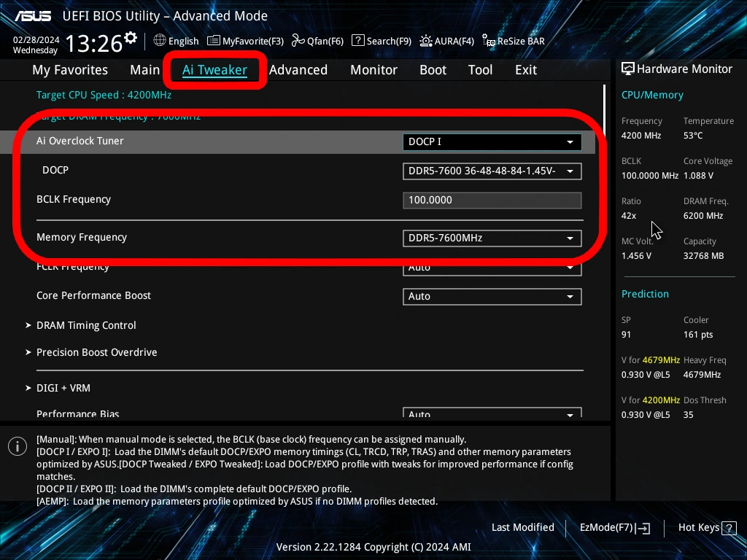Open the Memory Frequency DDR5-7600MHz dropdown
Image resolution: width=747 pixels, height=560 pixels.
(x=492, y=238)
